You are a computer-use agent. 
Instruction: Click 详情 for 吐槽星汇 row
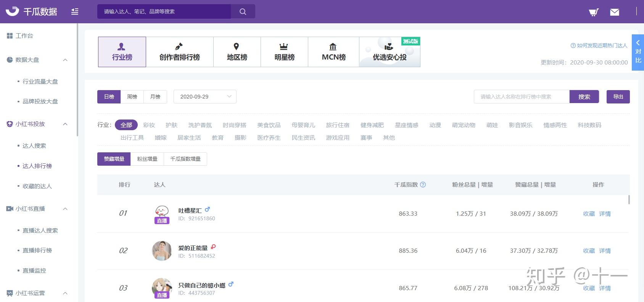point(605,214)
